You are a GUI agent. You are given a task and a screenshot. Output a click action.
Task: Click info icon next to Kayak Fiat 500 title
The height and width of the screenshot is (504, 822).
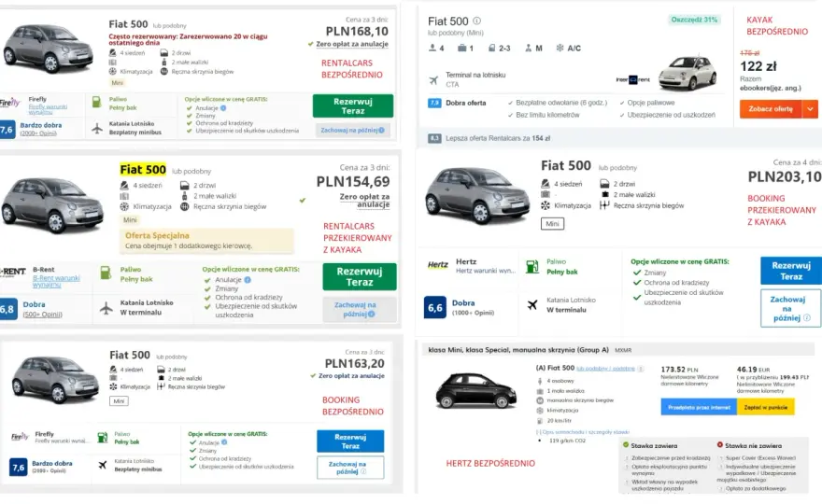coord(476,21)
